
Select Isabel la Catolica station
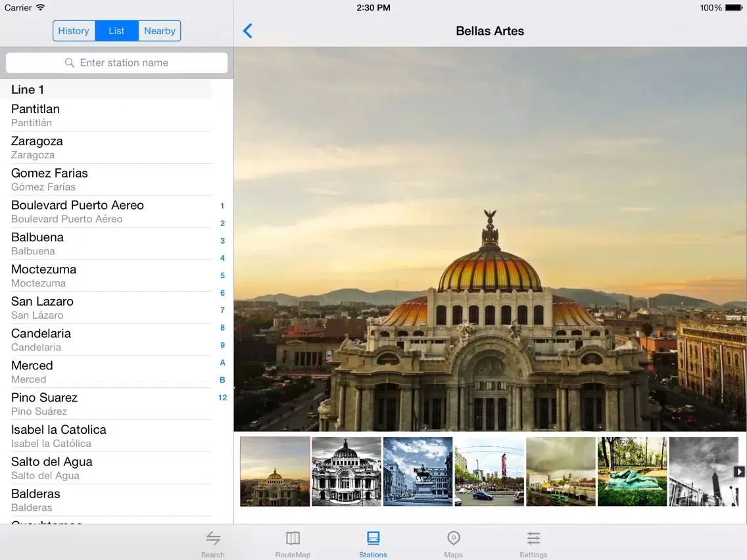pos(106,436)
